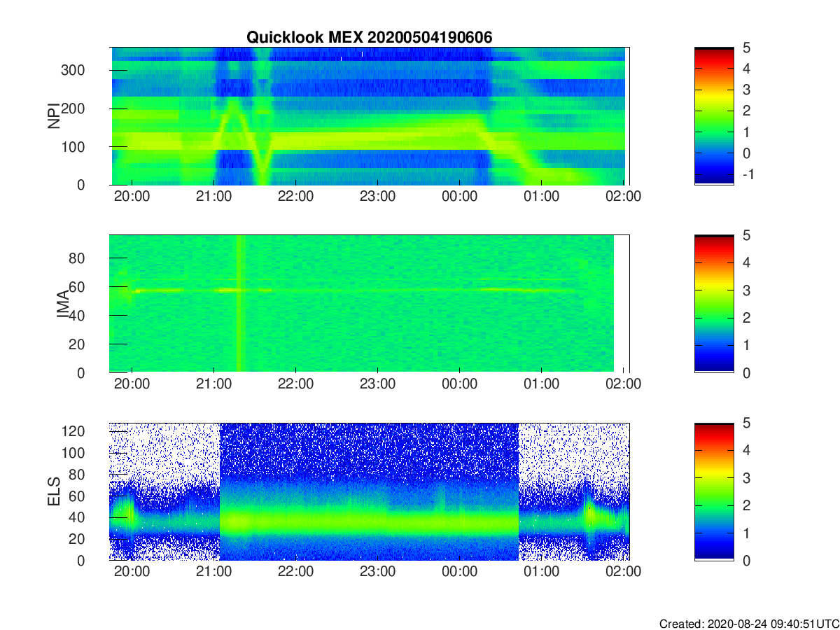This screenshot has width=840, height=630.
Task: Click the 21:00 tick under the IMA plot
Action: (x=213, y=384)
